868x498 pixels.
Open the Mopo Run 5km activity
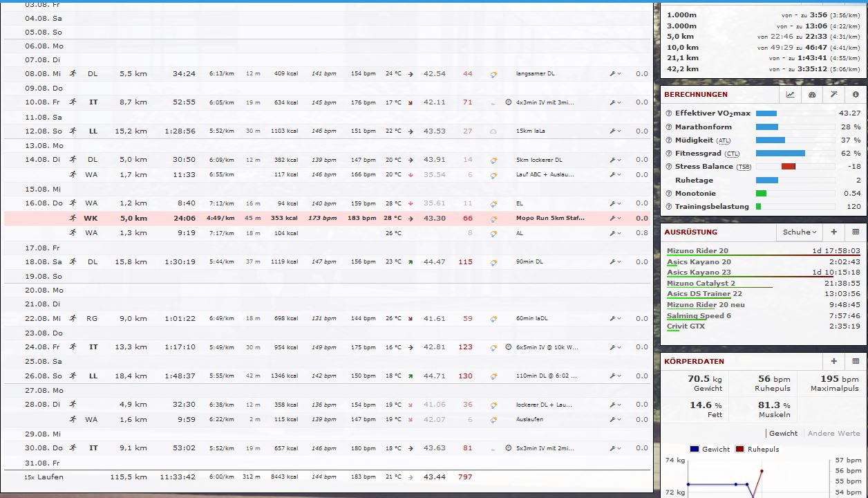(x=549, y=218)
